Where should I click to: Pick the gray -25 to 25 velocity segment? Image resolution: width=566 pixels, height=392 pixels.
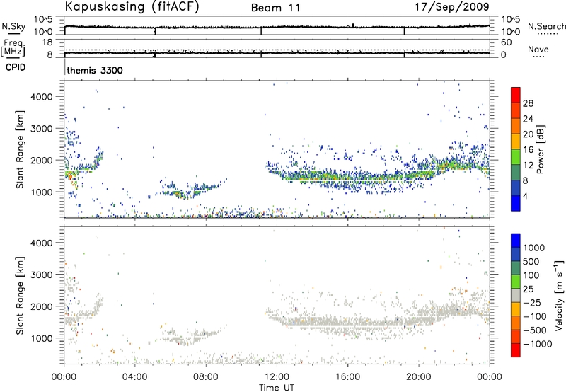click(516, 295)
